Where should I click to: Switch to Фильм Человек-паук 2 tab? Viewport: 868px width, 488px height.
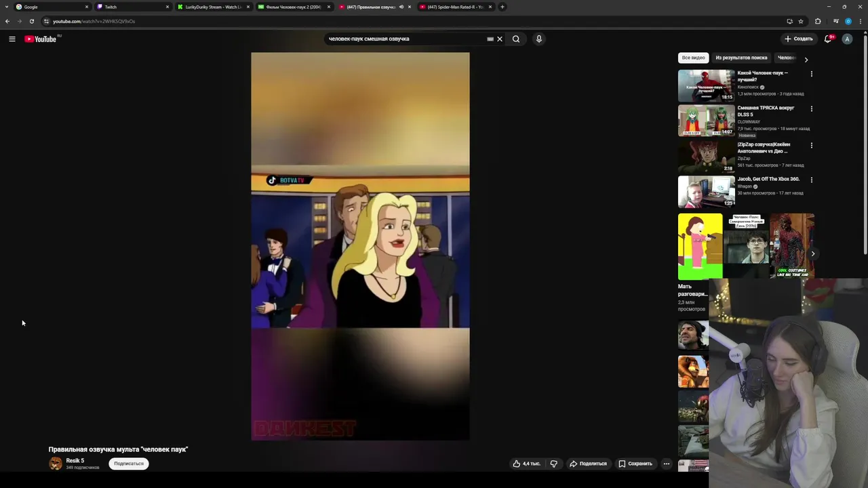(294, 7)
